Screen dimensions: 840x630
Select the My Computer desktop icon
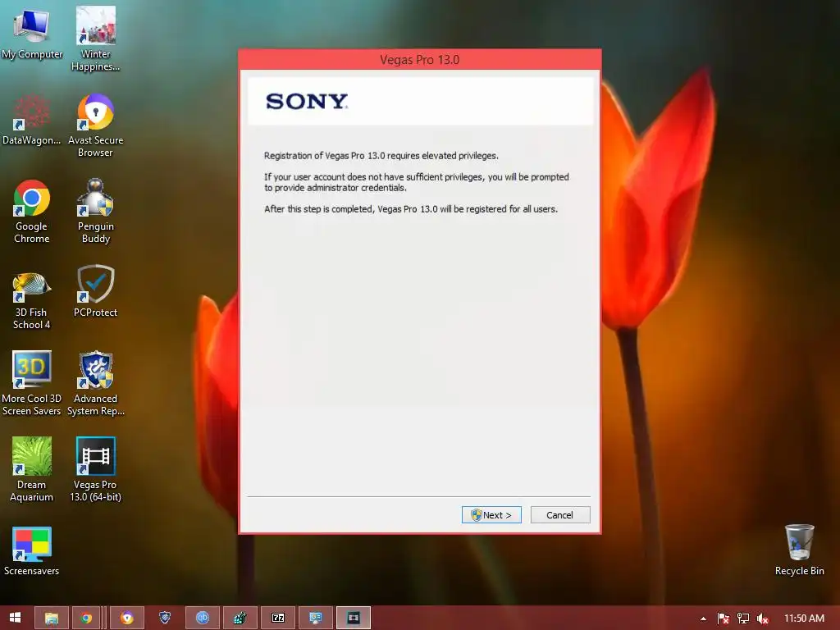tap(32, 33)
